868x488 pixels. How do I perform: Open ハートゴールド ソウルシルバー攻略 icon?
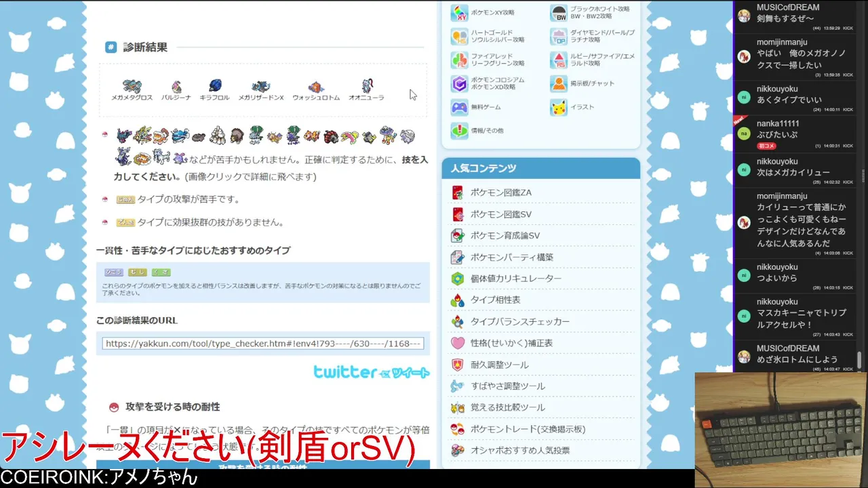[x=460, y=37]
